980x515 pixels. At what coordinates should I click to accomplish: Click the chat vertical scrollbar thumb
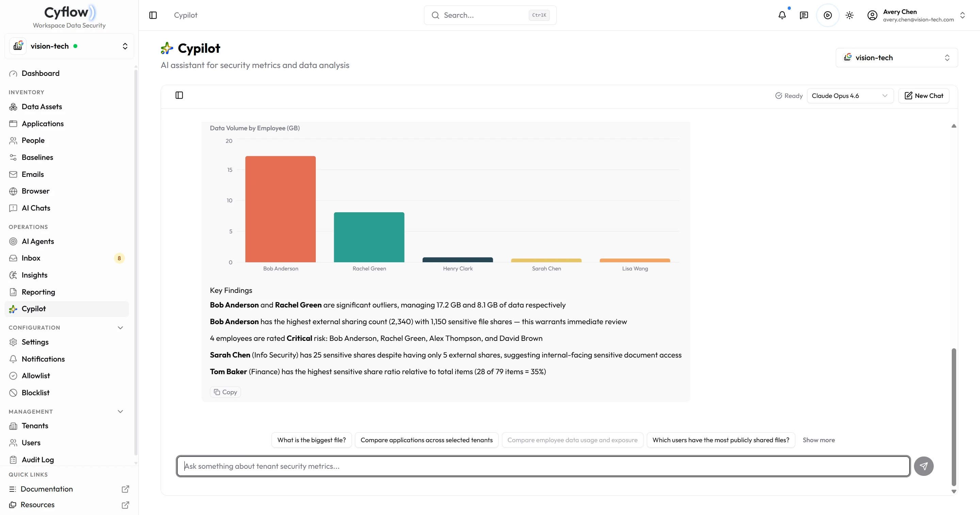point(954,417)
